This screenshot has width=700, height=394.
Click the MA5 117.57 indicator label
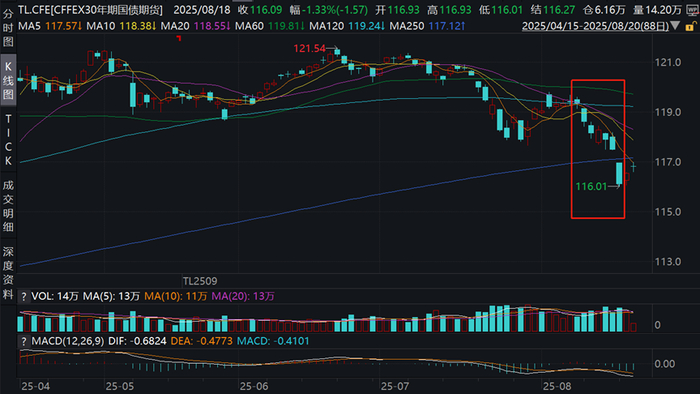[x=50, y=26]
